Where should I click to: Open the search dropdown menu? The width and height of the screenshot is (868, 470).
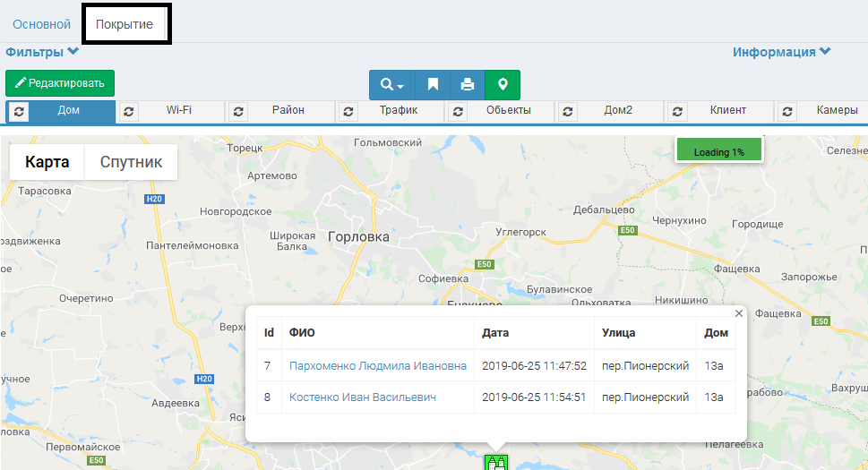coord(391,85)
